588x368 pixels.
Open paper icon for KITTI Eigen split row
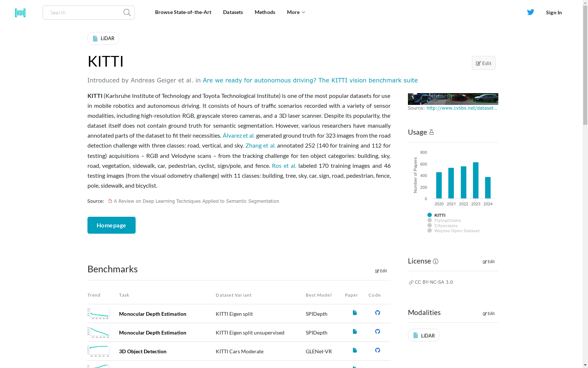click(355, 313)
